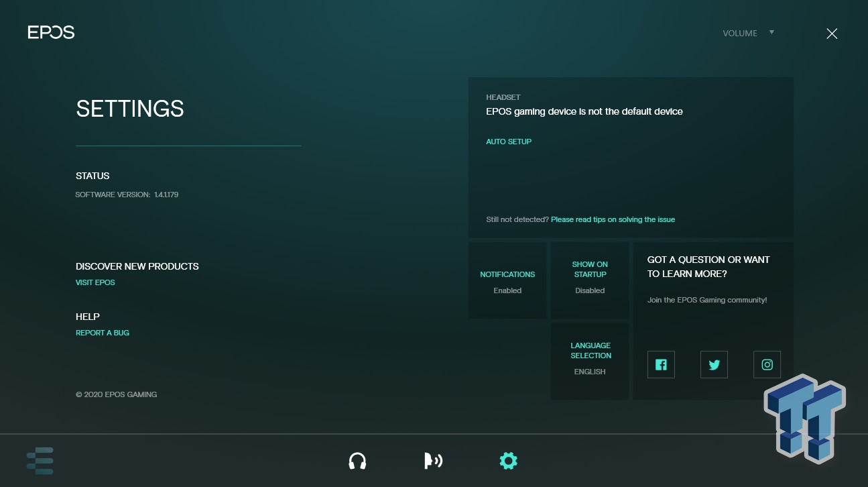868x487 pixels.
Task: Select the gear settings tab icon
Action: tap(509, 461)
